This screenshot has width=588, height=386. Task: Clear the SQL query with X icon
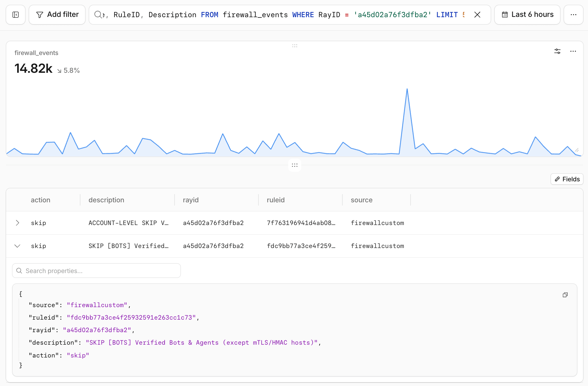click(x=477, y=15)
